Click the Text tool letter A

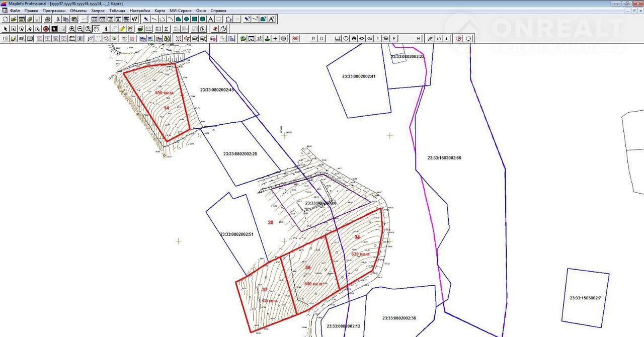point(210,19)
